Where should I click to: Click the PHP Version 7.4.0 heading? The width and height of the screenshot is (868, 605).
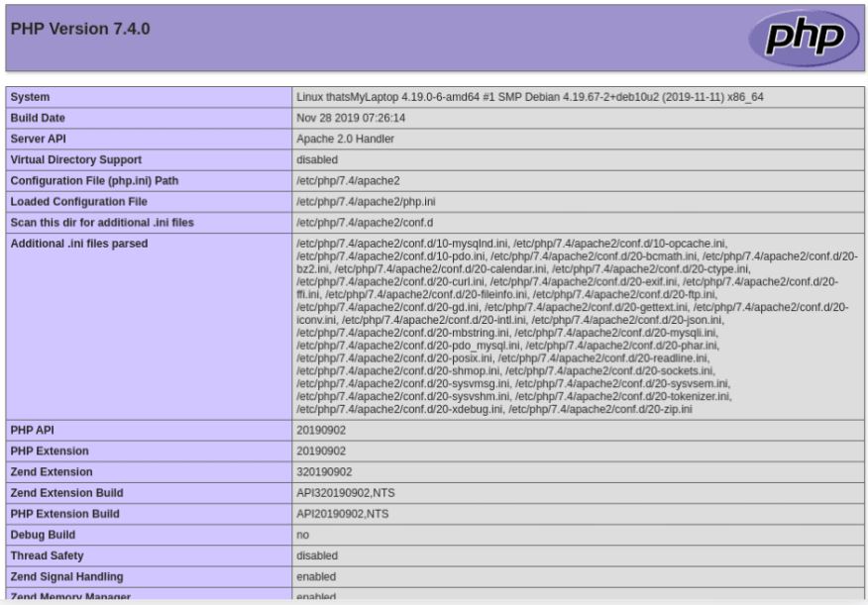point(79,29)
